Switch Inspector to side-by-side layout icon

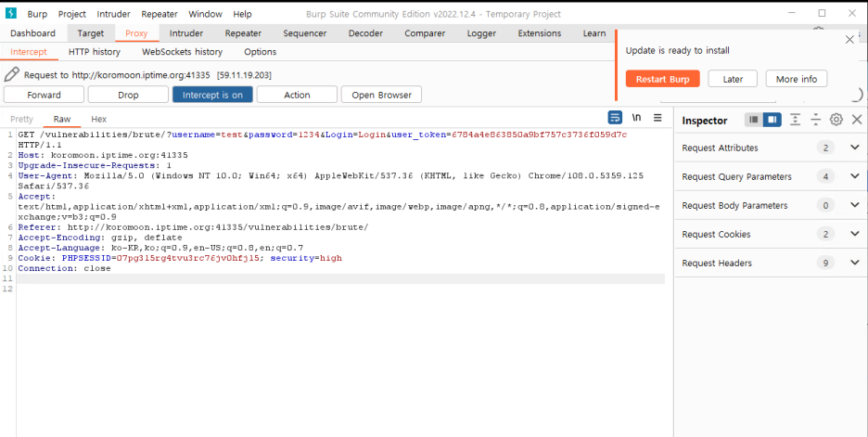pos(772,120)
